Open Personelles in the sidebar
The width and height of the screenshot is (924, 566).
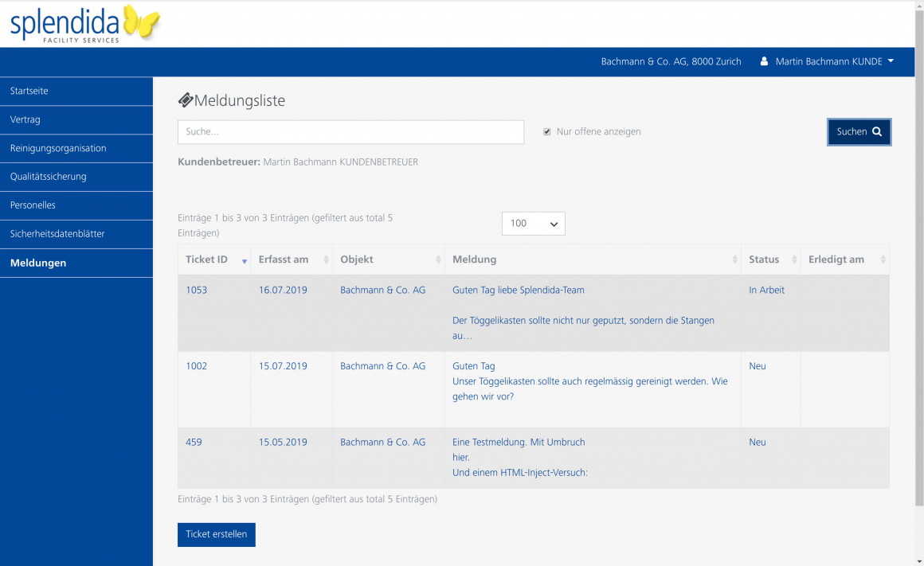(x=76, y=205)
